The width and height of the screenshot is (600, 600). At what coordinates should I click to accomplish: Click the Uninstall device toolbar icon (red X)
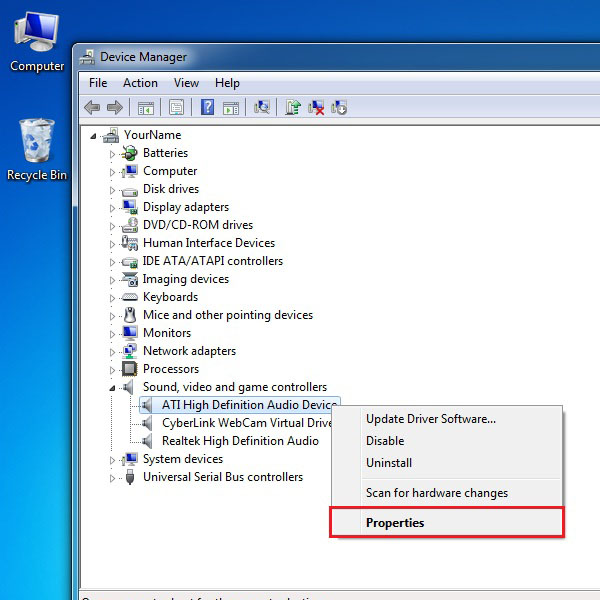pos(316,108)
